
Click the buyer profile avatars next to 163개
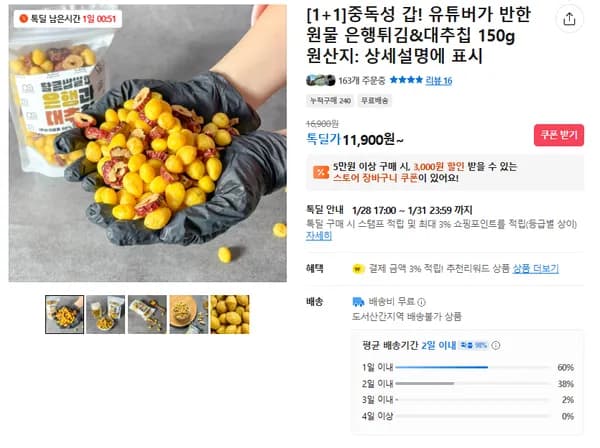tap(321, 80)
